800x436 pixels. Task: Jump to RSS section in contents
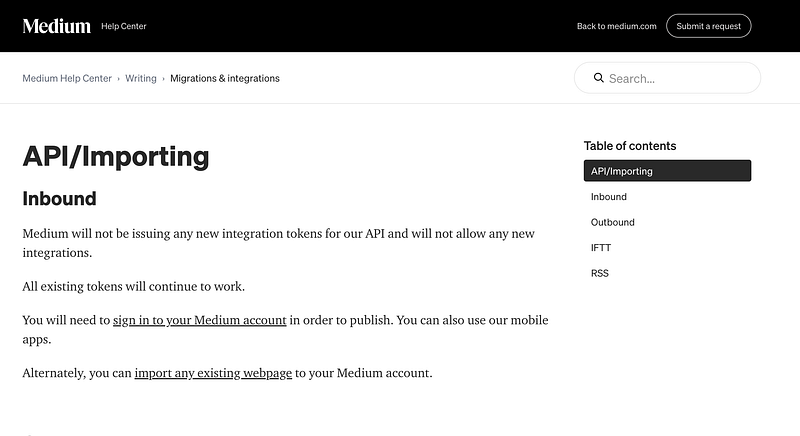click(x=599, y=273)
